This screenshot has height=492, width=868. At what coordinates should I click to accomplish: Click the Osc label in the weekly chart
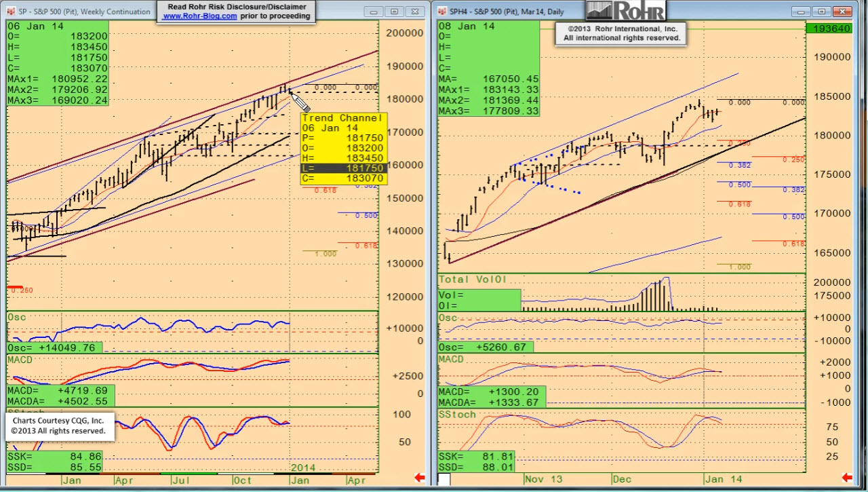16,317
